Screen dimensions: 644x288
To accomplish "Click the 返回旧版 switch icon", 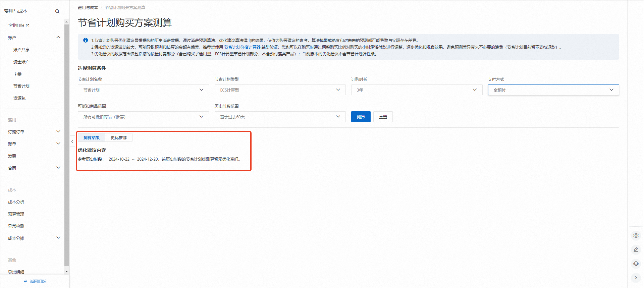I will (x=25, y=281).
